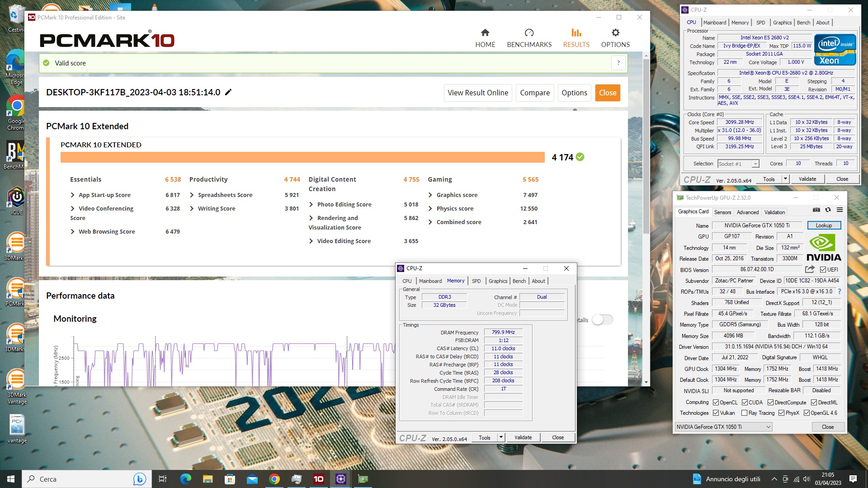Switch to the Mainboard tab in top CPU-Z window
Screen dimensions: 868x488
715,23
